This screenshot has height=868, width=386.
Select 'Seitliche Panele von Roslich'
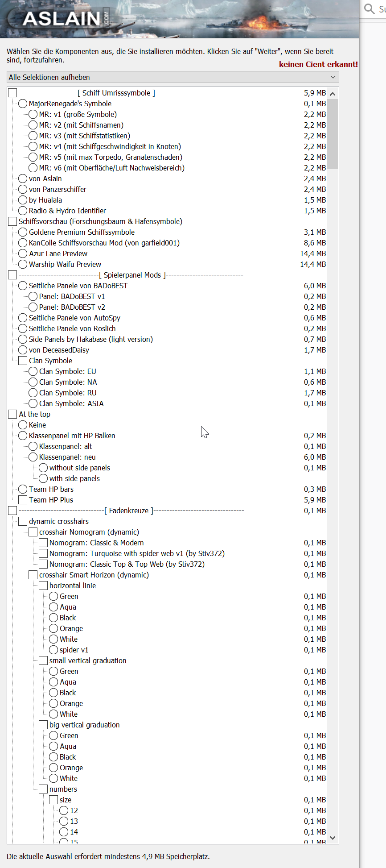tap(23, 328)
